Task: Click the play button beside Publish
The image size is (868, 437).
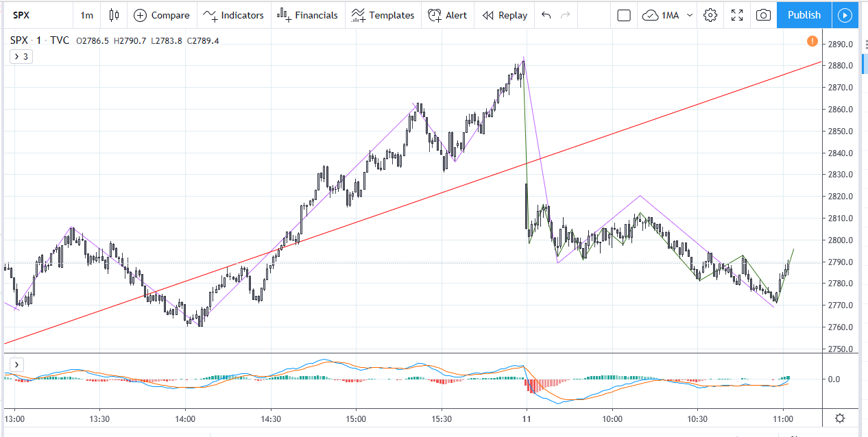Action: [x=845, y=15]
